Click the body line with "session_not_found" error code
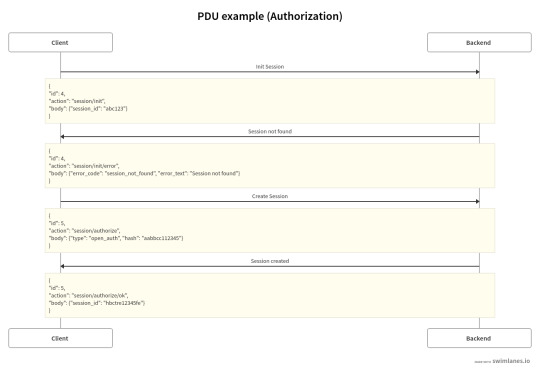Image resolution: width=540 pixels, height=373 pixels. pos(144,173)
